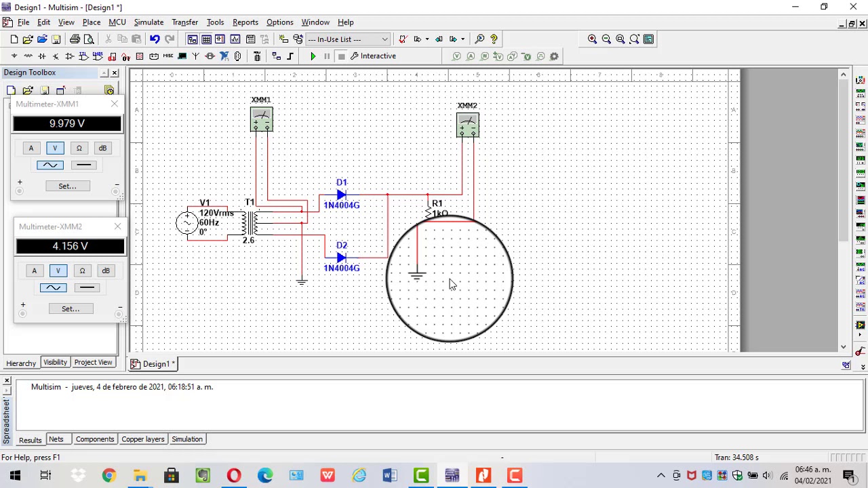
Task: Open the Simulate menu
Action: point(149,22)
